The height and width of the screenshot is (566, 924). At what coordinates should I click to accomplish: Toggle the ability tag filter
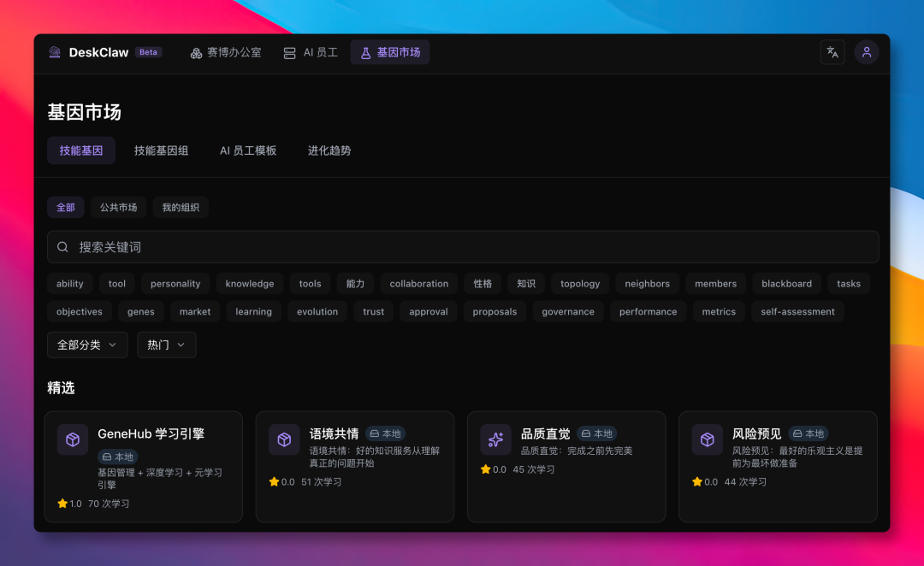pos(70,283)
